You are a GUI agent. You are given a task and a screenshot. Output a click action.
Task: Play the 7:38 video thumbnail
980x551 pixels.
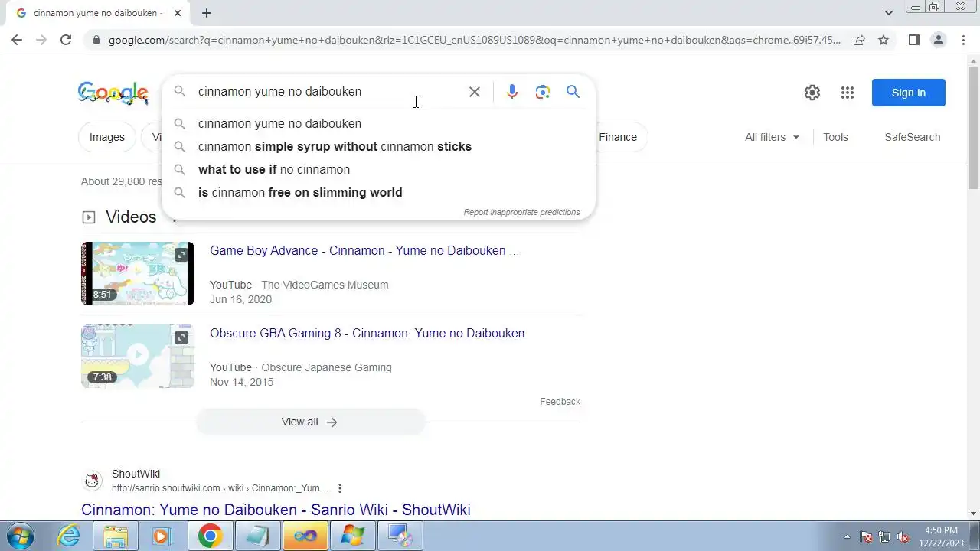pyautogui.click(x=138, y=356)
